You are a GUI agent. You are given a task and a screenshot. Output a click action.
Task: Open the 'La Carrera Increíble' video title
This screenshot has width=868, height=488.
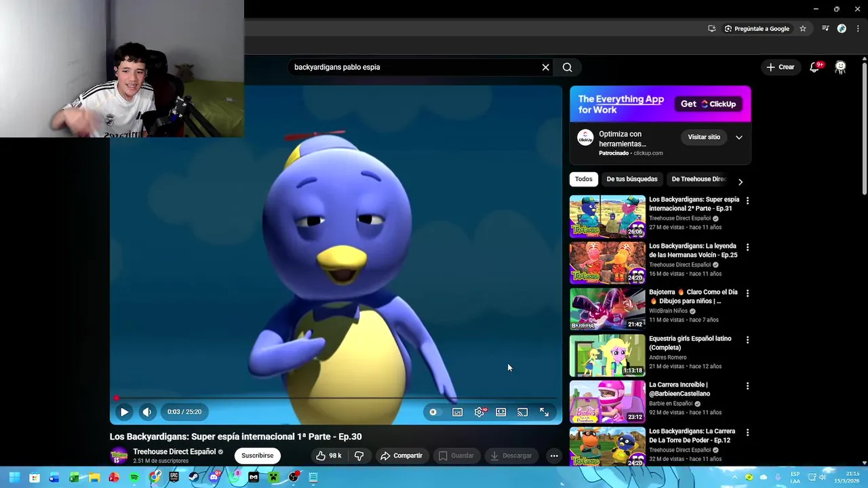(679, 389)
